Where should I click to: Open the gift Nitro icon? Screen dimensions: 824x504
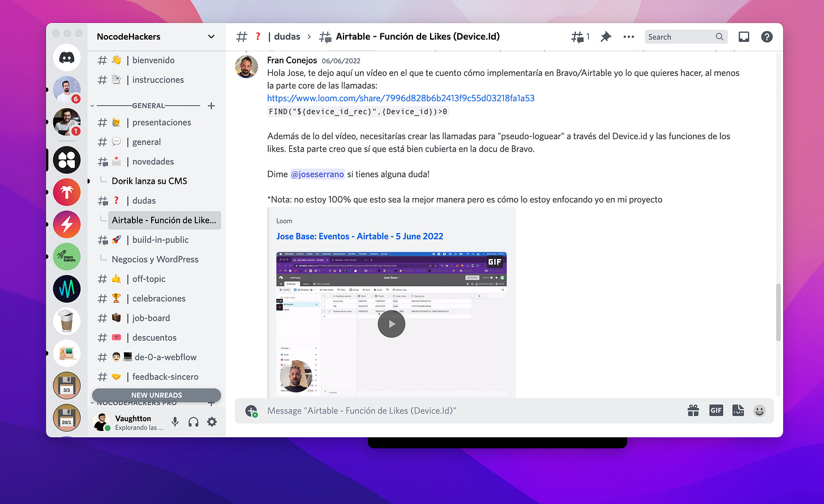pos(693,411)
